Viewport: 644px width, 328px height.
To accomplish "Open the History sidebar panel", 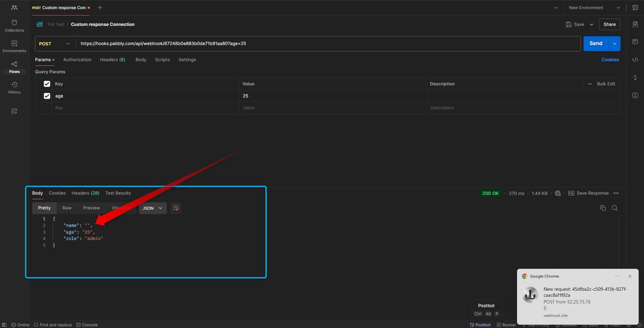I will pos(14,88).
